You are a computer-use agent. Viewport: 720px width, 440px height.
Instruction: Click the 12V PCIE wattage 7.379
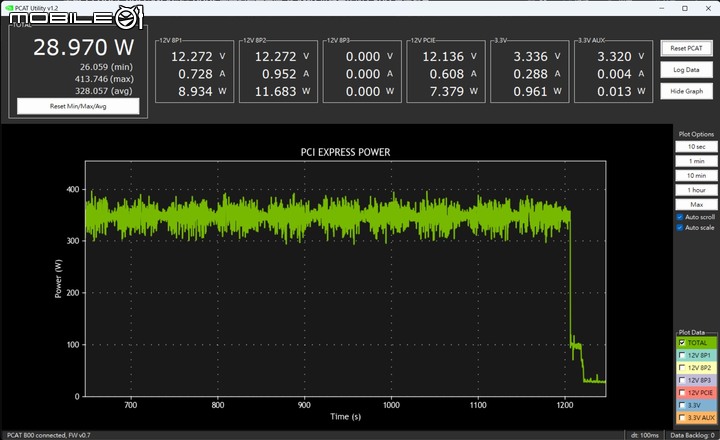click(x=447, y=91)
